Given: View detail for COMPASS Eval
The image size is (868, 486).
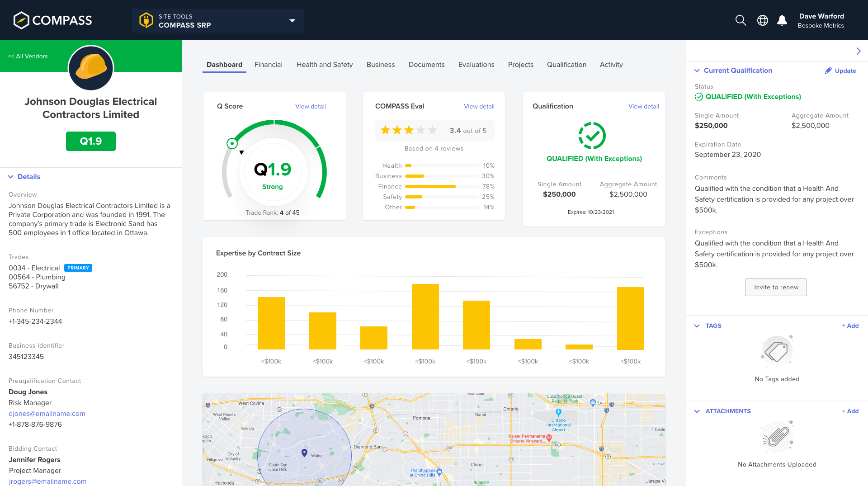Looking at the screenshot, I should point(479,106).
